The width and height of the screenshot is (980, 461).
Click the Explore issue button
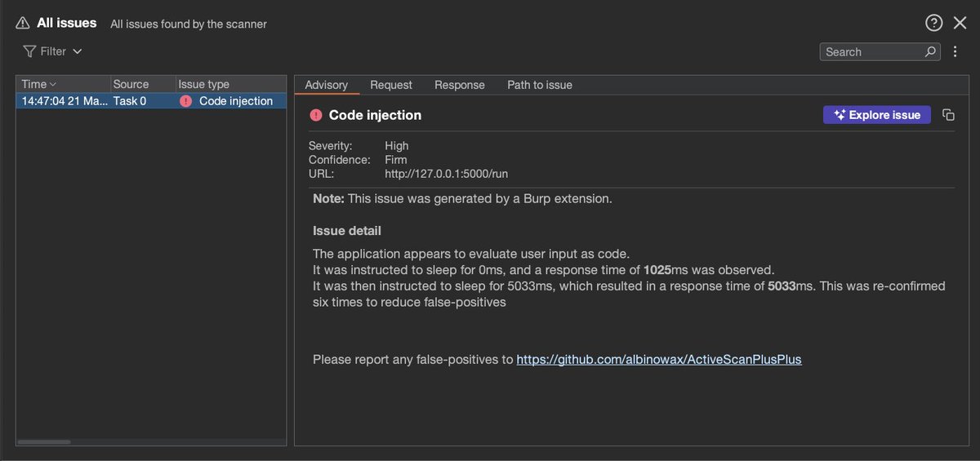(x=877, y=115)
